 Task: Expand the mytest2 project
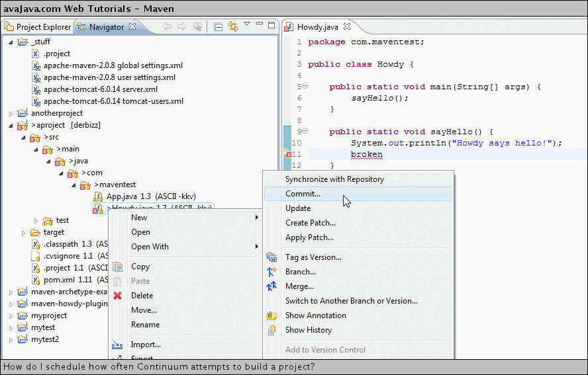pos(11,340)
